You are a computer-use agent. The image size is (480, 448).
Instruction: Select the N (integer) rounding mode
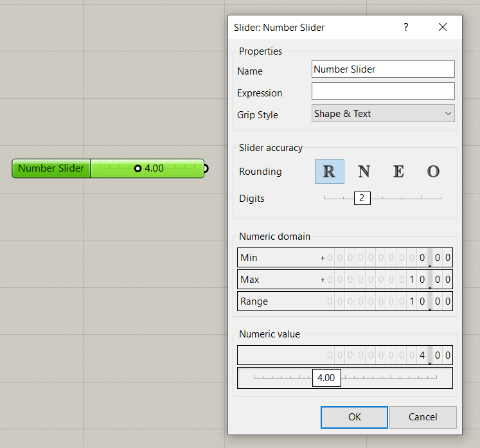[364, 172]
